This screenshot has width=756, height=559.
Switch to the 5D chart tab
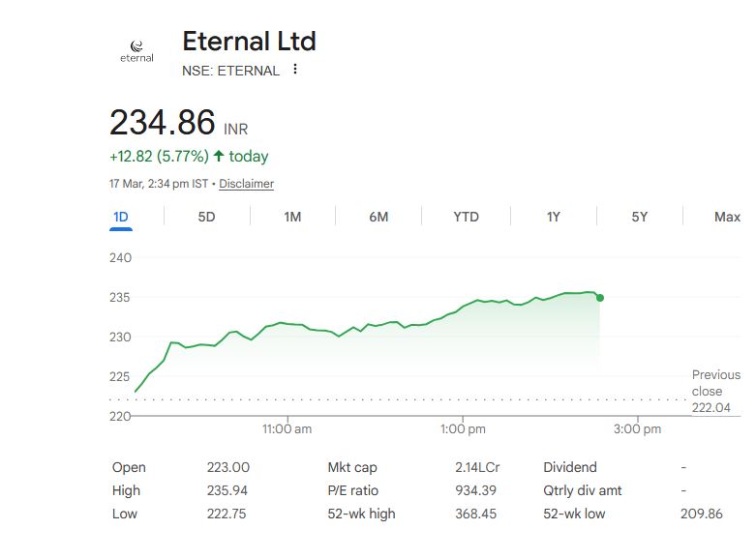(x=206, y=217)
